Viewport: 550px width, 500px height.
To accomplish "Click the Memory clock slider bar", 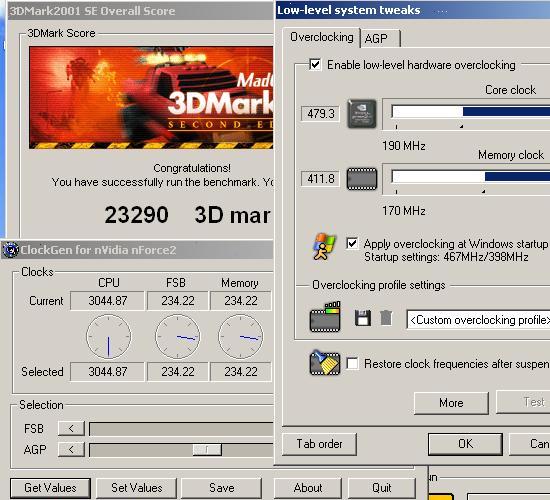I will (x=471, y=177).
